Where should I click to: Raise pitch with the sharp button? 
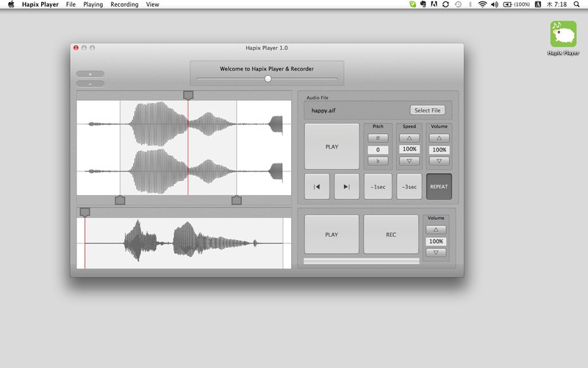378,138
